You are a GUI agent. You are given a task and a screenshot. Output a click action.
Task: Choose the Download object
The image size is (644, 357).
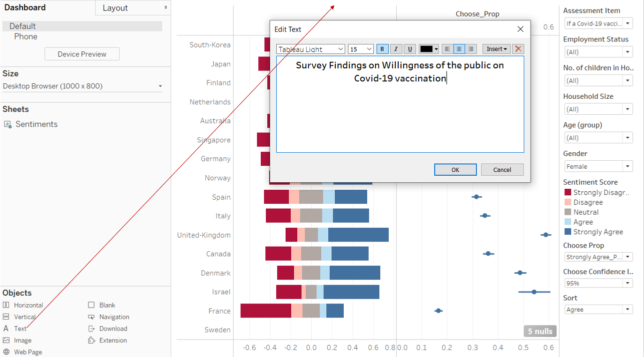(91, 329)
